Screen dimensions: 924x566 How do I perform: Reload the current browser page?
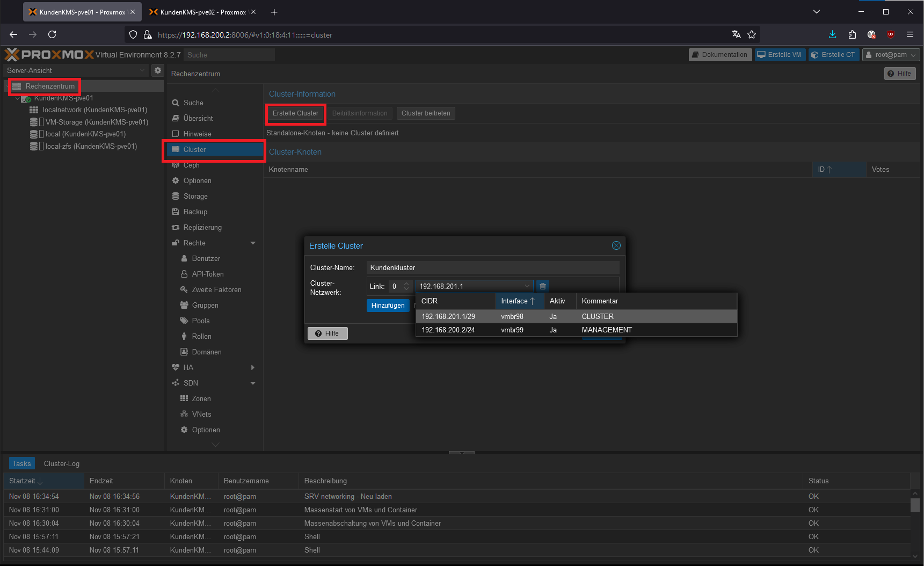(x=52, y=35)
